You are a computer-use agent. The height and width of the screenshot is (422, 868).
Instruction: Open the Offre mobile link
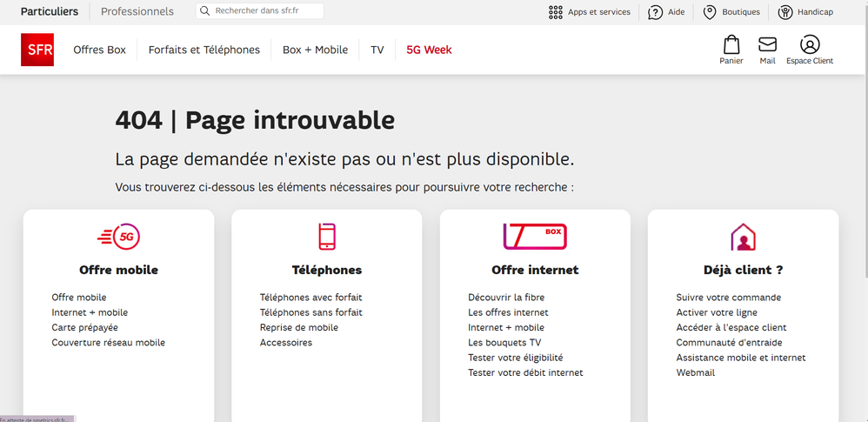(79, 298)
